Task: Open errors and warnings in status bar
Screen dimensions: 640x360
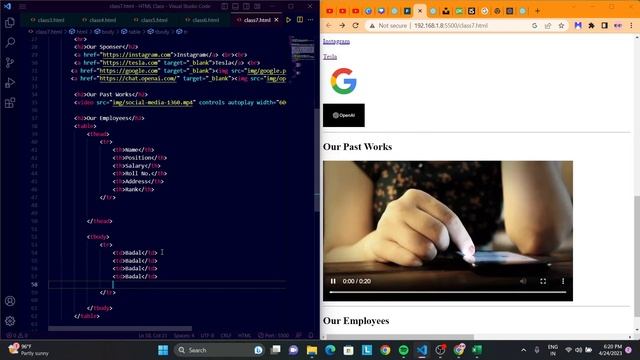Action: 17,336
